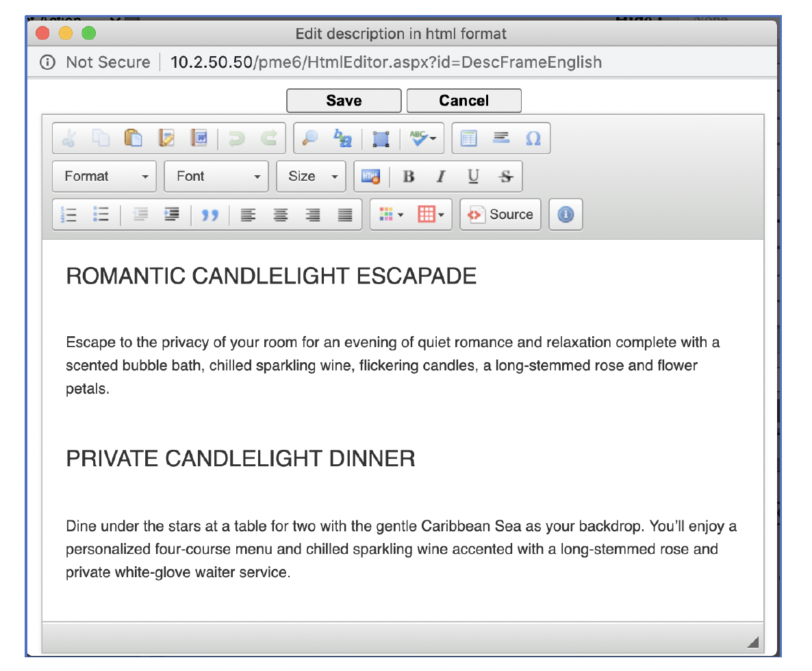Toggle Bold formatting
The width and height of the screenshot is (812, 671).
point(409,177)
